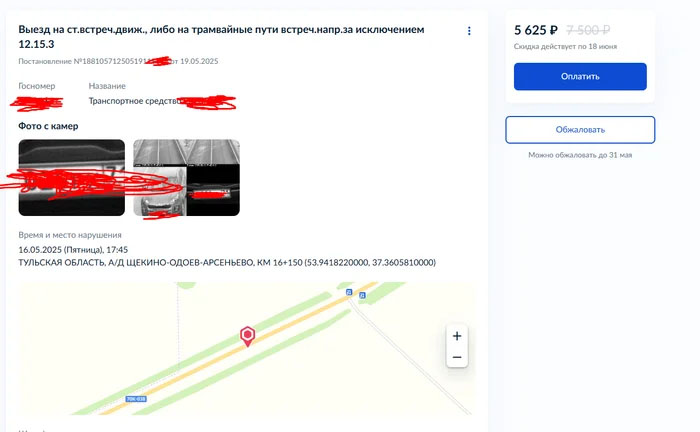Viewport: 700px width, 432px height.
Task: Zoom out the map with the minus button
Action: click(x=457, y=357)
